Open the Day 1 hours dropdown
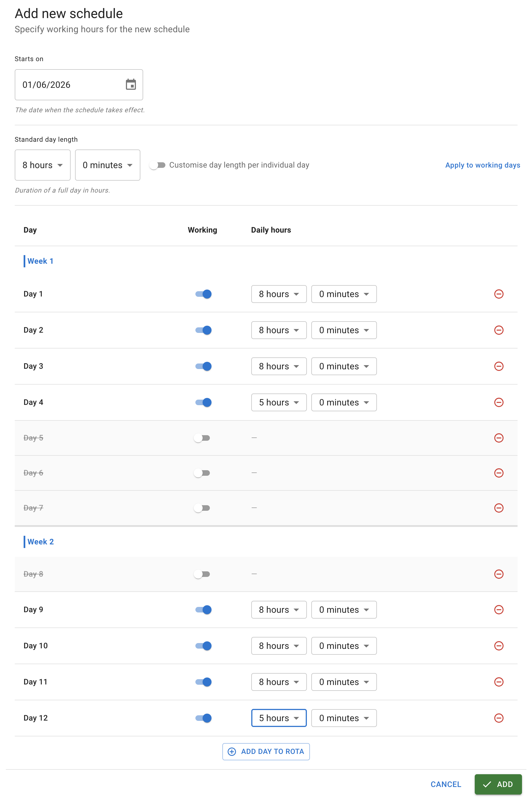Screen dimensions: 532x807 [279, 294]
